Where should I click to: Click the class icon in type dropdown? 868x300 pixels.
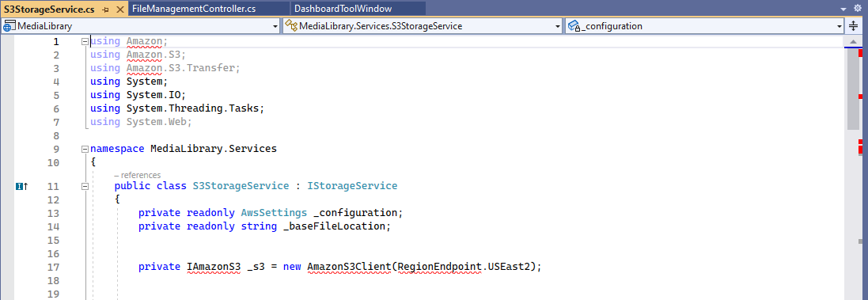coord(290,26)
